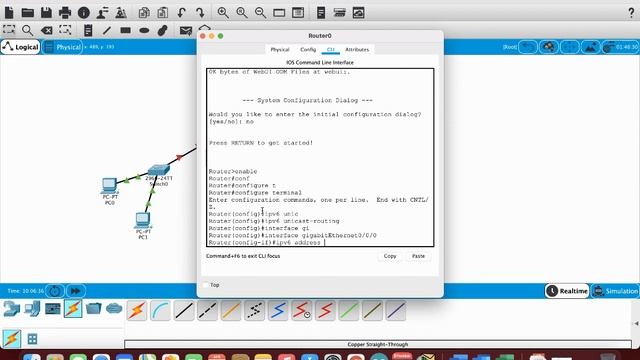
Task: Click the Set Tiled Background icon
Action: pos(590,47)
